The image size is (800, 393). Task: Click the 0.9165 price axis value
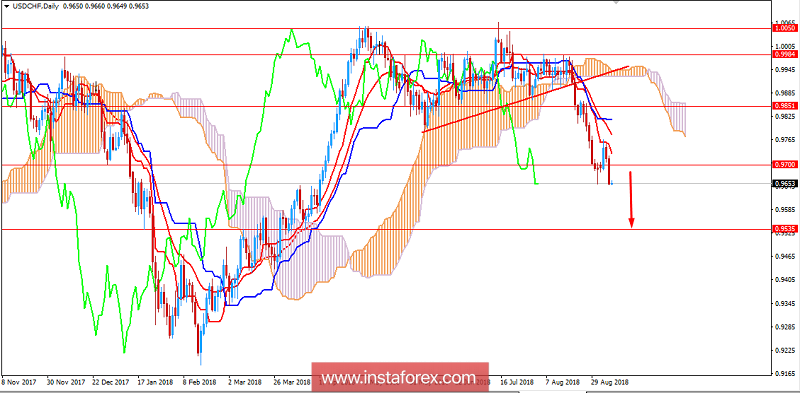(x=785, y=374)
